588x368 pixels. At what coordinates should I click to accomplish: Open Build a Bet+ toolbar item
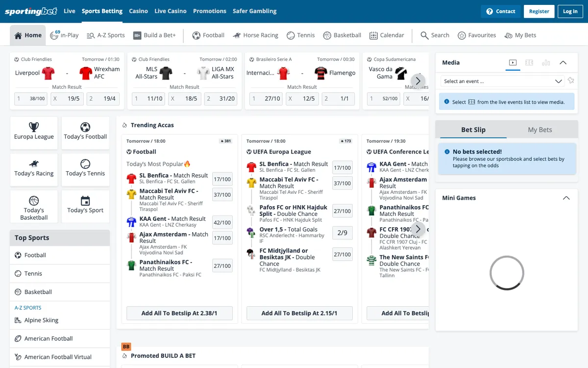tap(154, 35)
